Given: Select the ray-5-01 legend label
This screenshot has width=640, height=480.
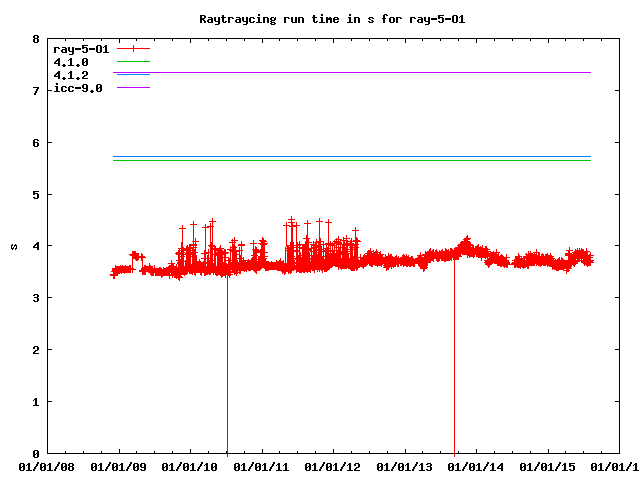Looking at the screenshot, I should [81, 48].
